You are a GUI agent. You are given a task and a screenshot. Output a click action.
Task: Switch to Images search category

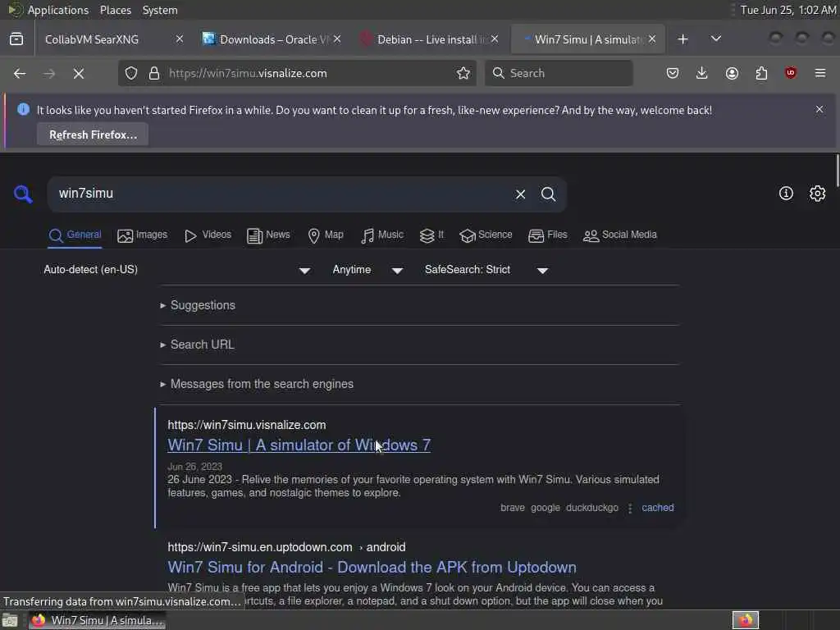[142, 235]
